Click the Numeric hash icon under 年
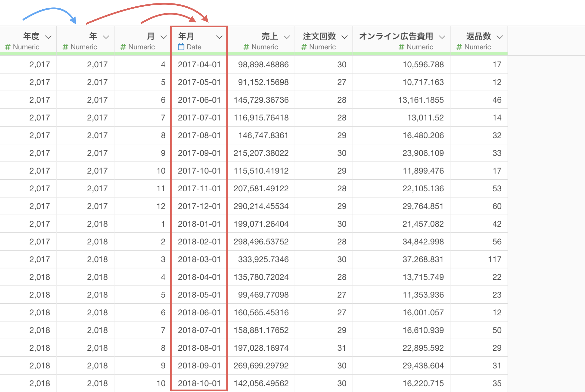The height and width of the screenshot is (392, 585). (65, 47)
